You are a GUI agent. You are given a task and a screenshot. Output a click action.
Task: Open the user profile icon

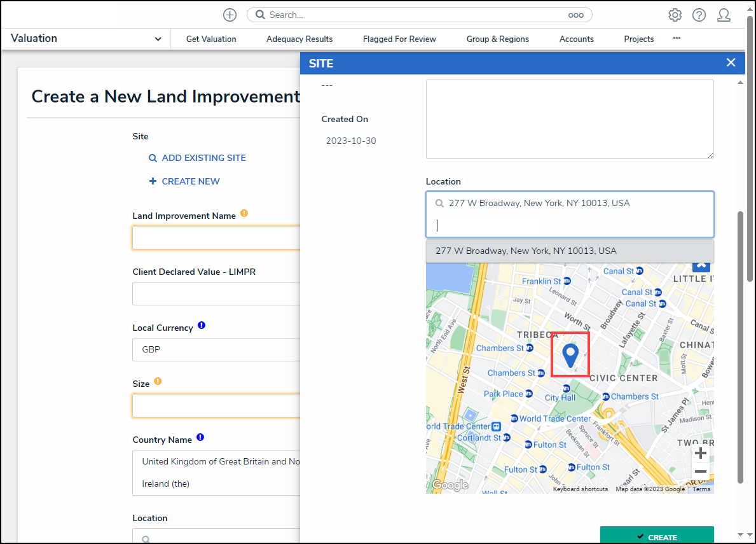pos(724,15)
